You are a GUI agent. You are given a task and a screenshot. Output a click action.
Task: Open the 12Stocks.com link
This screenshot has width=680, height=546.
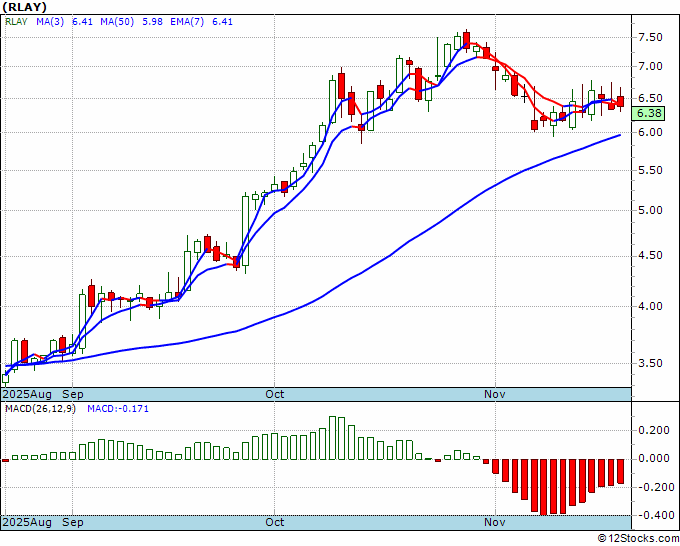(638, 539)
